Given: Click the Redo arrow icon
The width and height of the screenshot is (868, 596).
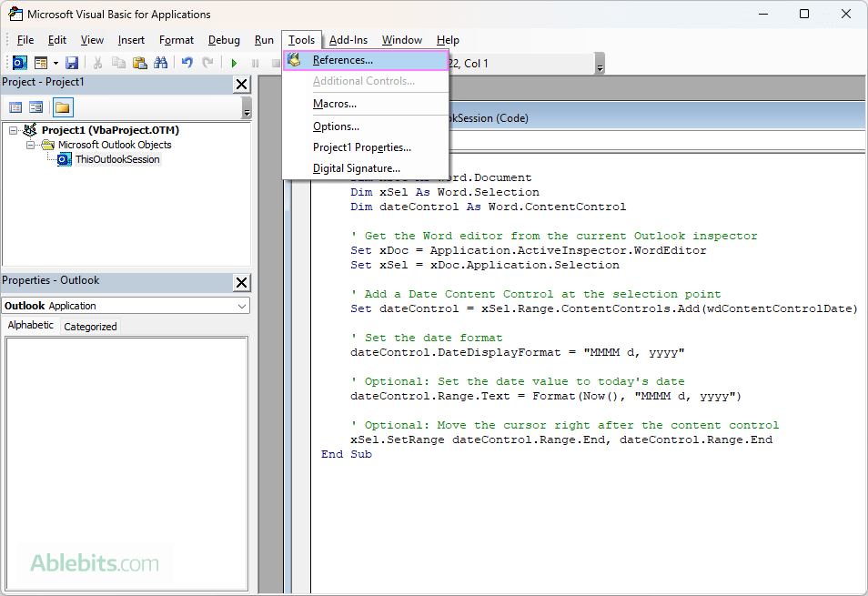Looking at the screenshot, I should [207, 63].
